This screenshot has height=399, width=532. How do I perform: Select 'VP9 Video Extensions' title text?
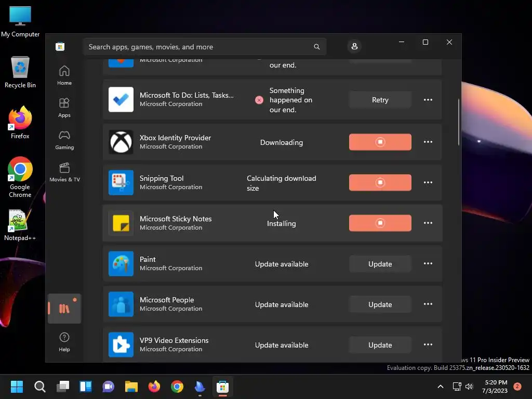click(x=174, y=340)
